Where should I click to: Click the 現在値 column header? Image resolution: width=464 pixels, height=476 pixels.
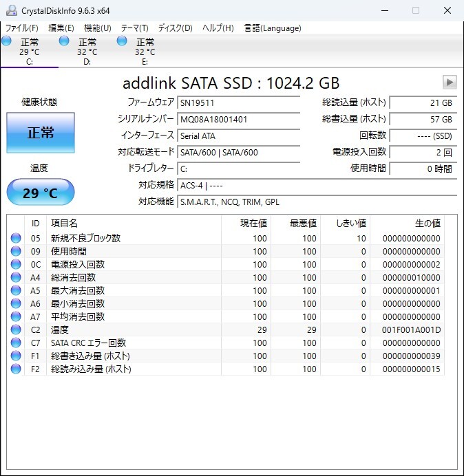[x=246, y=224]
